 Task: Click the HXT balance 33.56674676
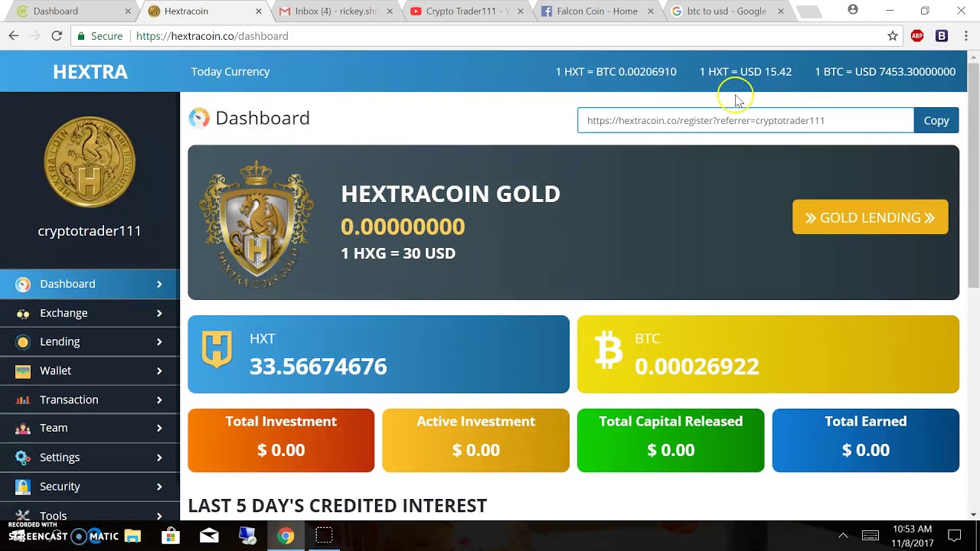pos(318,367)
